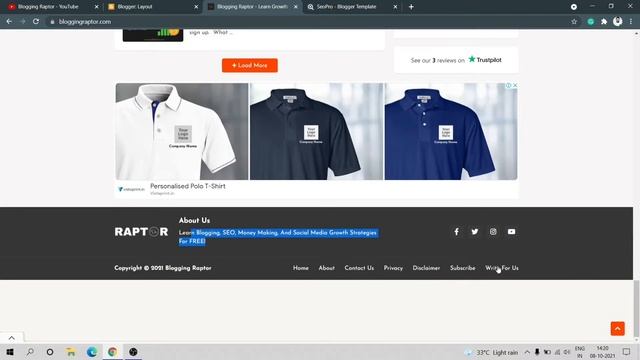The height and width of the screenshot is (360, 640).
Task: Click browser forward arrow
Action: [x=22, y=22]
